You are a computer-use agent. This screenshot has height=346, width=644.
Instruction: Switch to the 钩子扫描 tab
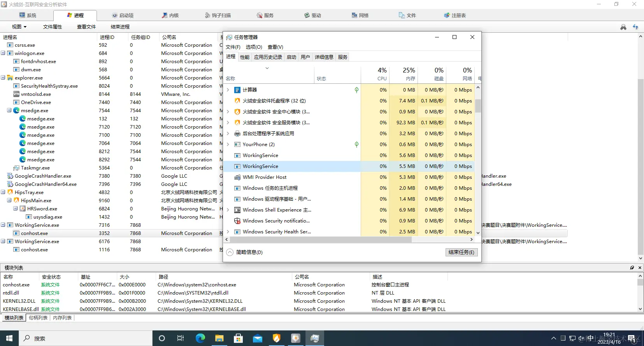click(218, 16)
